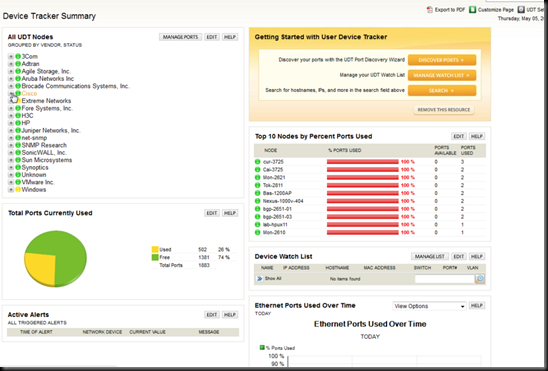This screenshot has width=548, height=371.
Task: Click status icon for Nexus-1000v-404
Action: point(258,201)
